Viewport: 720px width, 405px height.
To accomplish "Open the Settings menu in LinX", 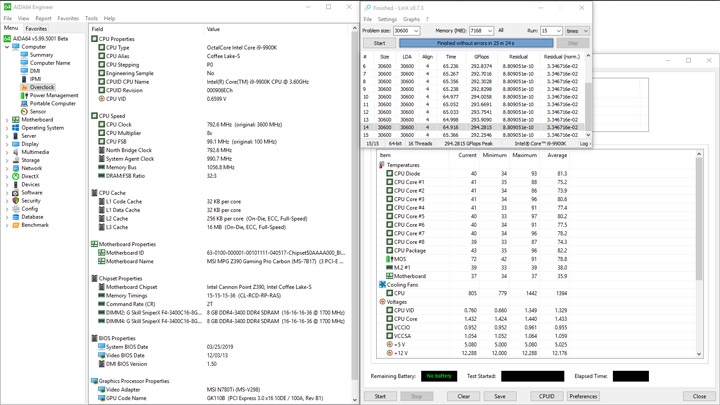I will [387, 19].
